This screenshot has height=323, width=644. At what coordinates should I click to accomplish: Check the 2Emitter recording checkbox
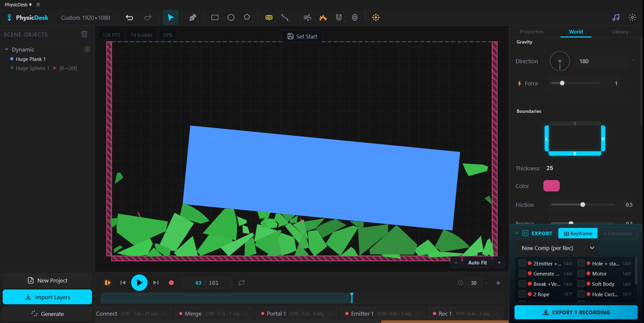pyautogui.click(x=522, y=263)
